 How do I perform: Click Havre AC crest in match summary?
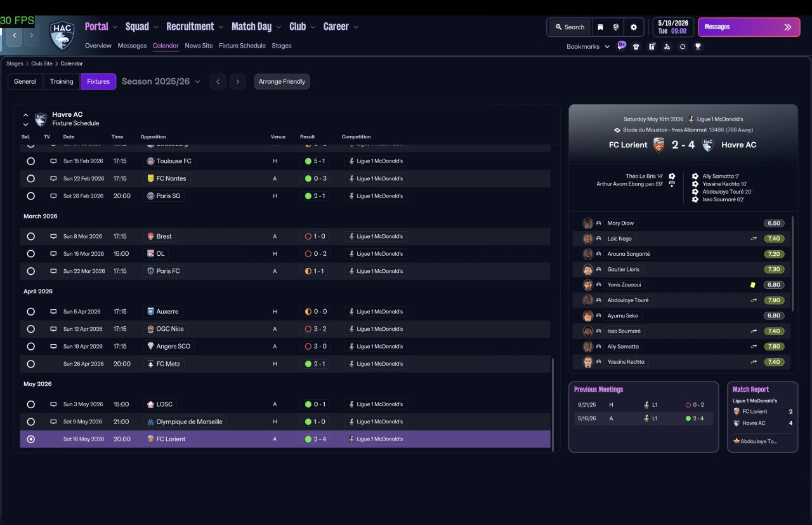click(x=708, y=145)
